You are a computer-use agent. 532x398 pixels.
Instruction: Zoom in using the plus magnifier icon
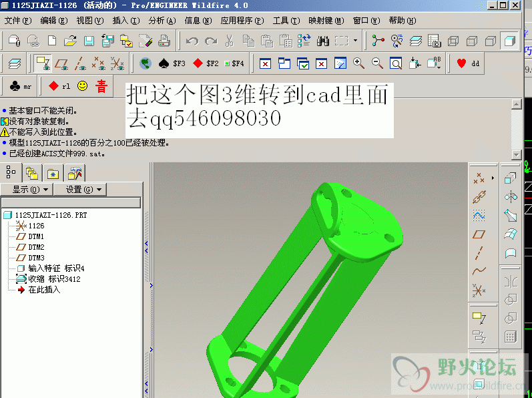pyautogui.click(x=358, y=63)
